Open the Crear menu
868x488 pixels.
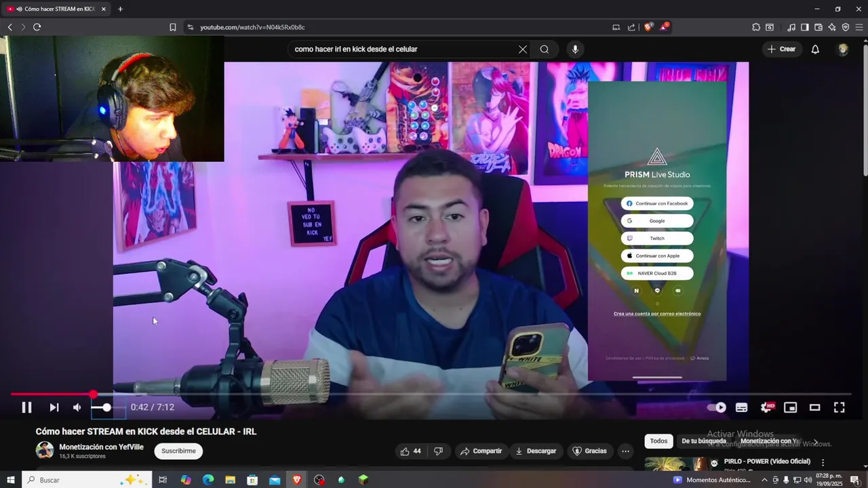coord(781,49)
